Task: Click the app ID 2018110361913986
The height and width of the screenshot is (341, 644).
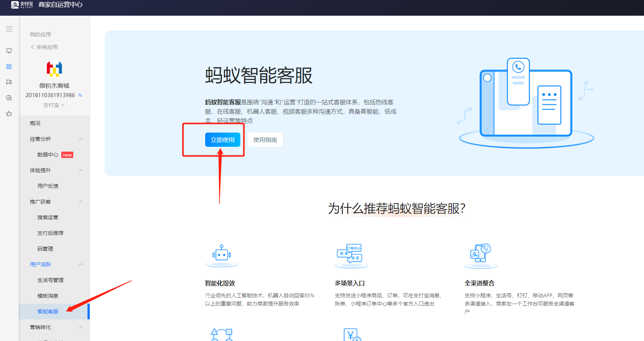Action: (50, 95)
